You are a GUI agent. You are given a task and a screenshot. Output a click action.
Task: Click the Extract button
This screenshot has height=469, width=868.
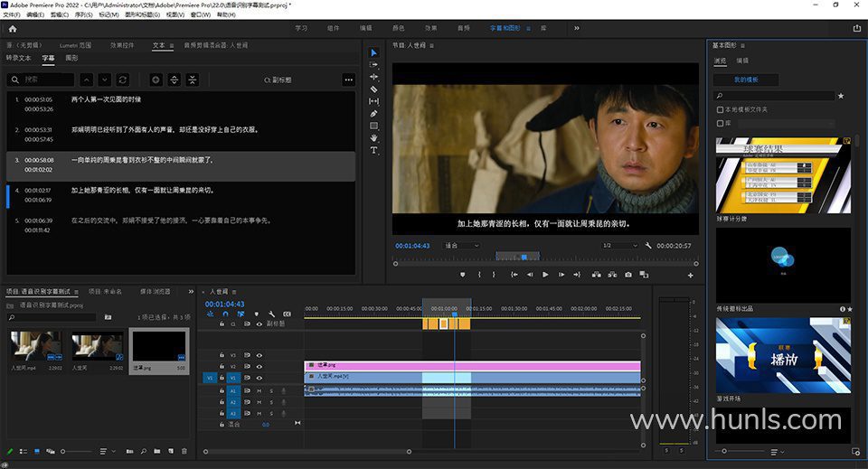point(612,275)
